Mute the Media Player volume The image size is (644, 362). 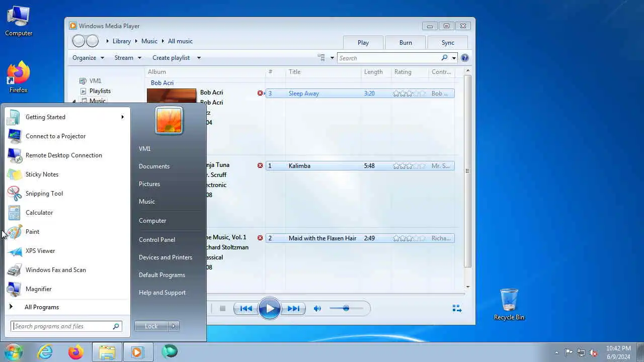pyautogui.click(x=317, y=309)
